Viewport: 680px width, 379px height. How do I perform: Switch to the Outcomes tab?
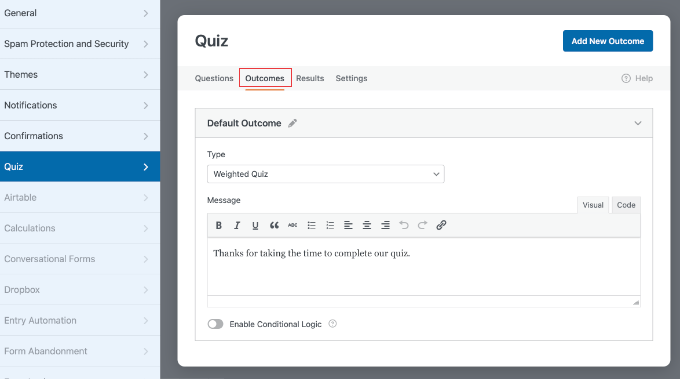pos(265,78)
